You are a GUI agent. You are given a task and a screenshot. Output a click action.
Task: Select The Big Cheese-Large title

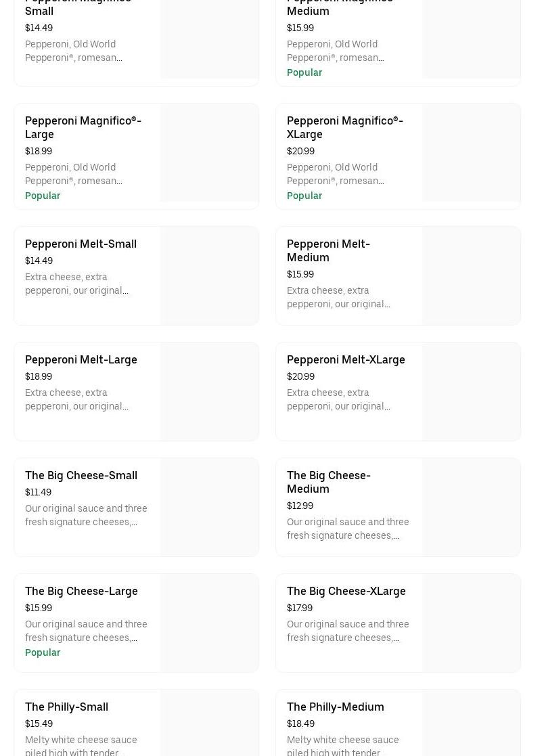click(x=81, y=591)
